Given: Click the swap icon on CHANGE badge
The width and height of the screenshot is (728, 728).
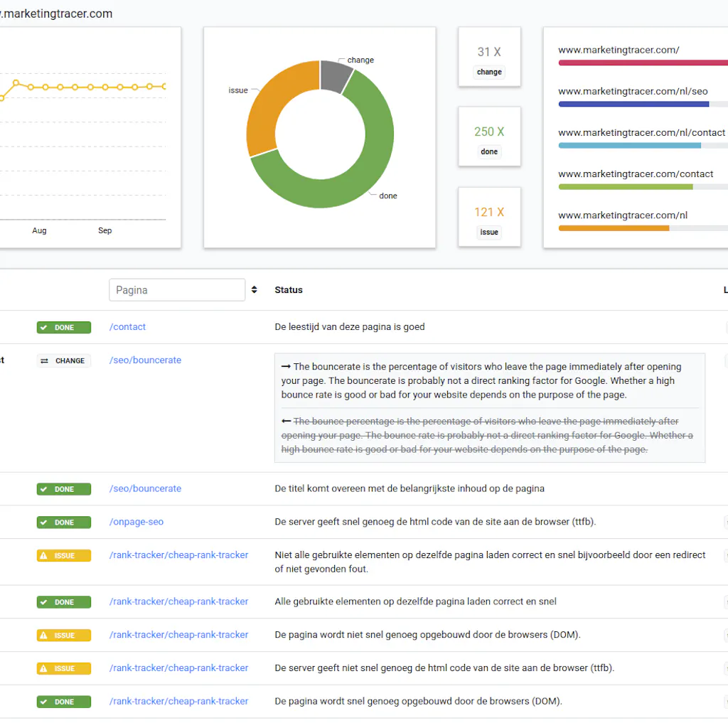Looking at the screenshot, I should 45,361.
